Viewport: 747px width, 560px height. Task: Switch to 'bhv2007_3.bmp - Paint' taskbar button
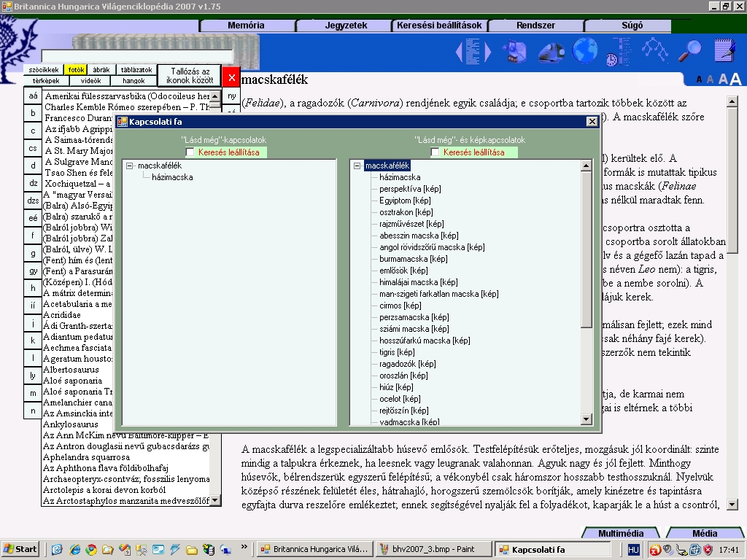433,549
